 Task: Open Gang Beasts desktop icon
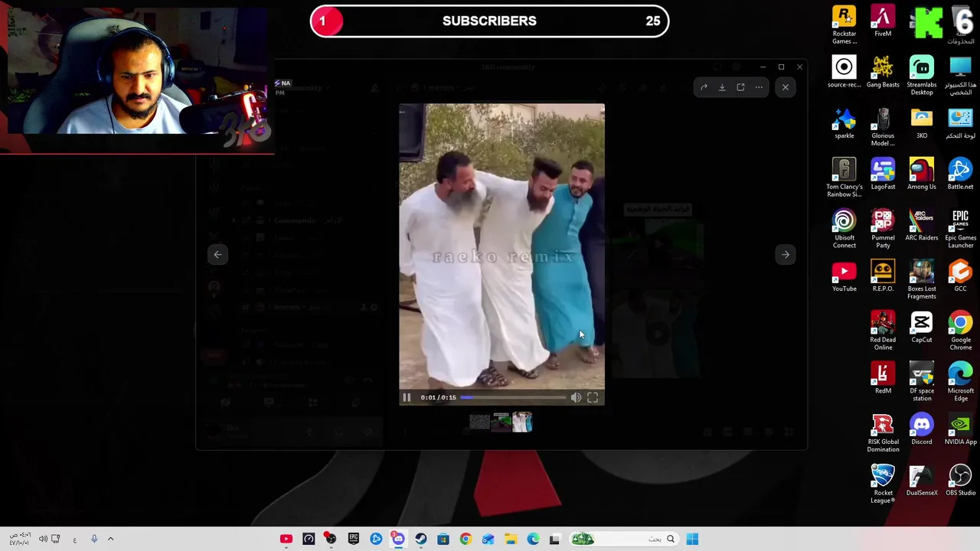(883, 72)
